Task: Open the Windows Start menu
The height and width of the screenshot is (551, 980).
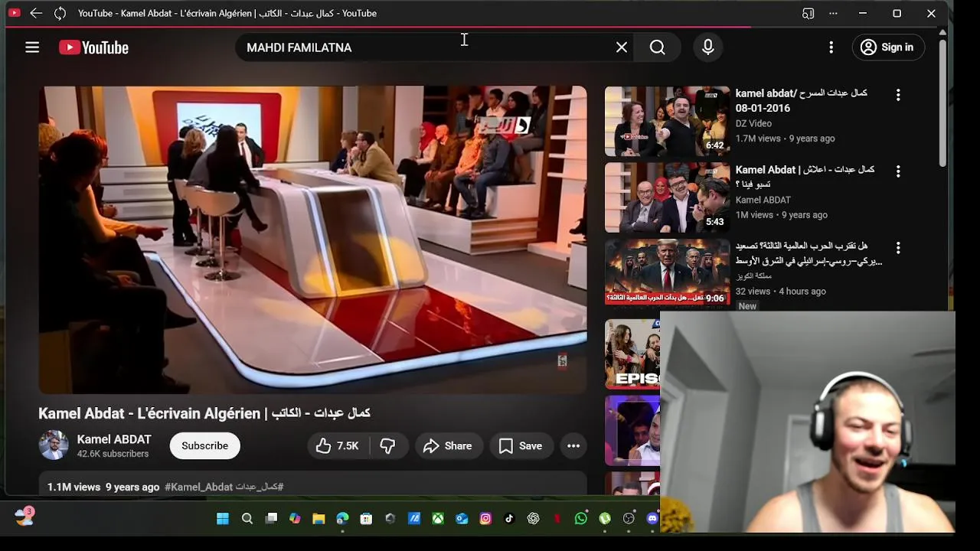Action: [223, 519]
